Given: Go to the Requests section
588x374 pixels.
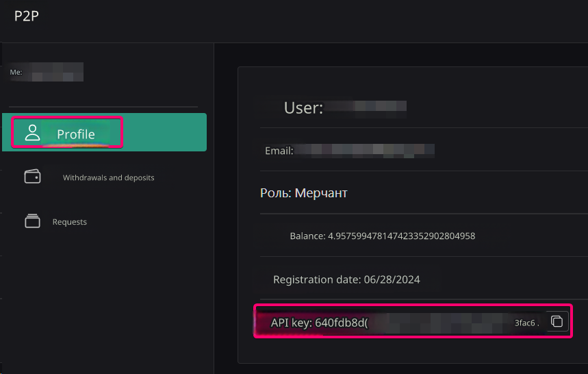Looking at the screenshot, I should click(69, 222).
